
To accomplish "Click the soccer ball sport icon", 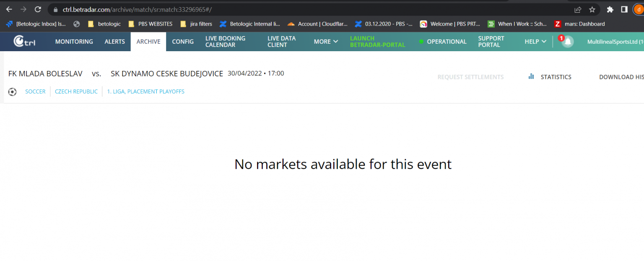I will point(13,91).
